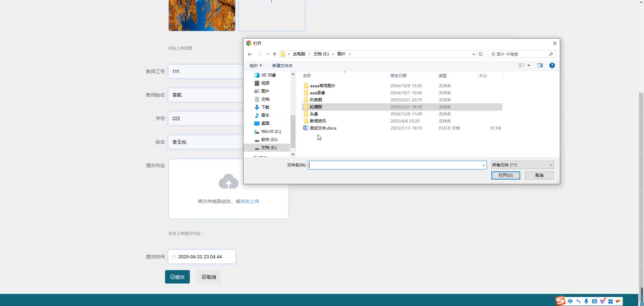Sort files by the 类型 column header
This screenshot has width=644, height=306.
[457, 76]
